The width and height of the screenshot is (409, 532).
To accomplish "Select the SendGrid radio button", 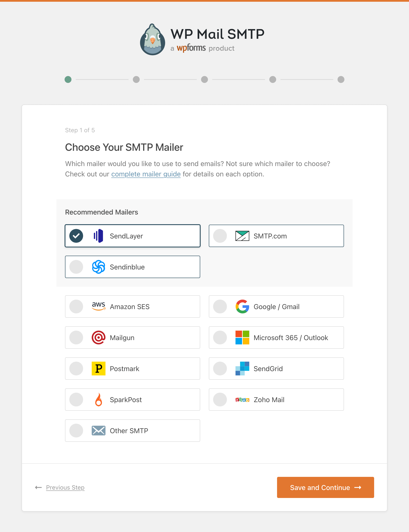I will point(220,368).
